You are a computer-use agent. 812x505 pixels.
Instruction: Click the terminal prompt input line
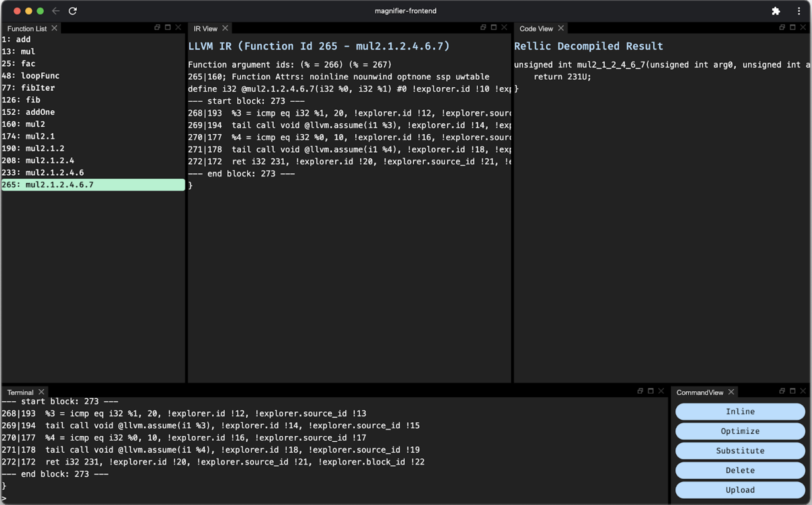point(167,498)
